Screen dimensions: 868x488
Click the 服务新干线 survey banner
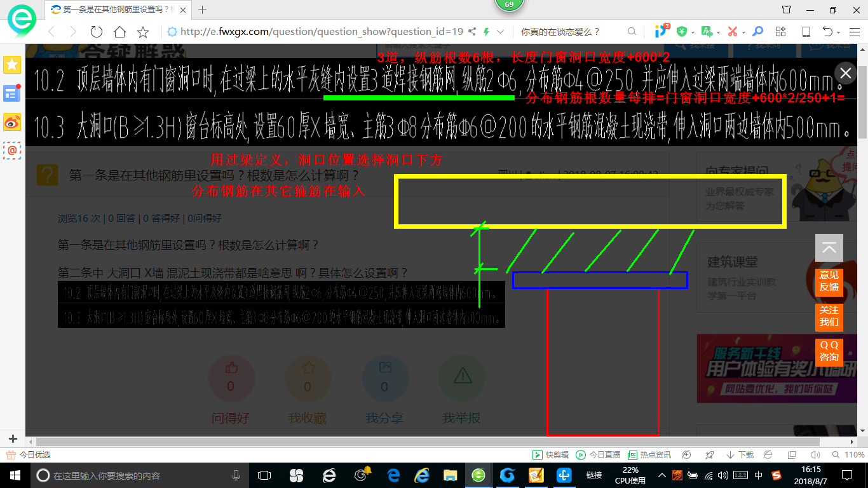pos(776,369)
